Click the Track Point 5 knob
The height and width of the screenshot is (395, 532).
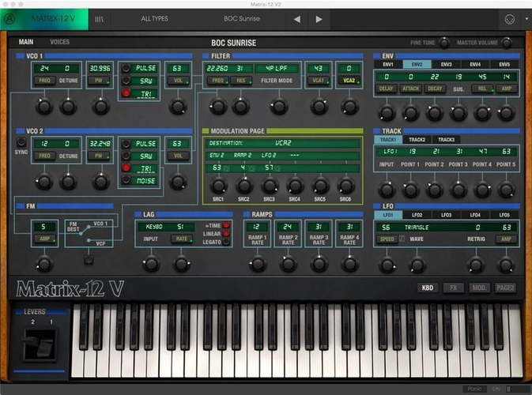tap(506, 190)
